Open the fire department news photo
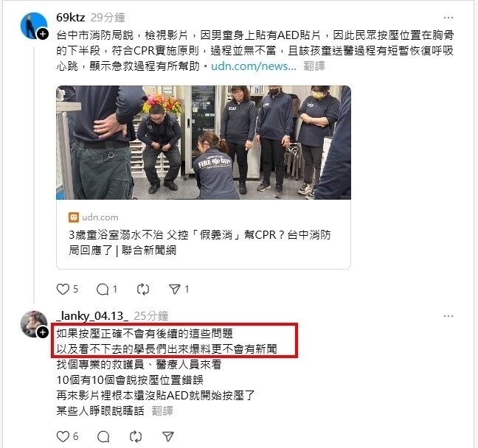The image size is (478, 448). [x=204, y=142]
